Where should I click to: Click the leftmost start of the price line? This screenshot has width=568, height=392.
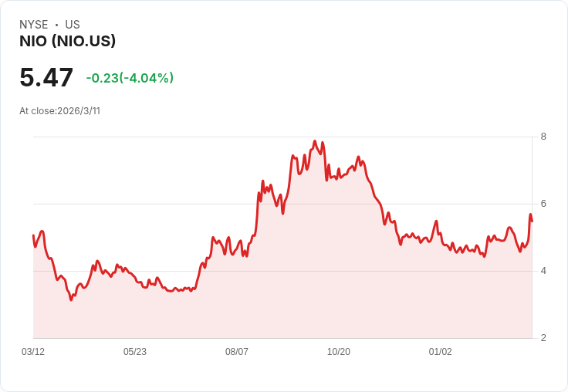[x=33, y=235]
